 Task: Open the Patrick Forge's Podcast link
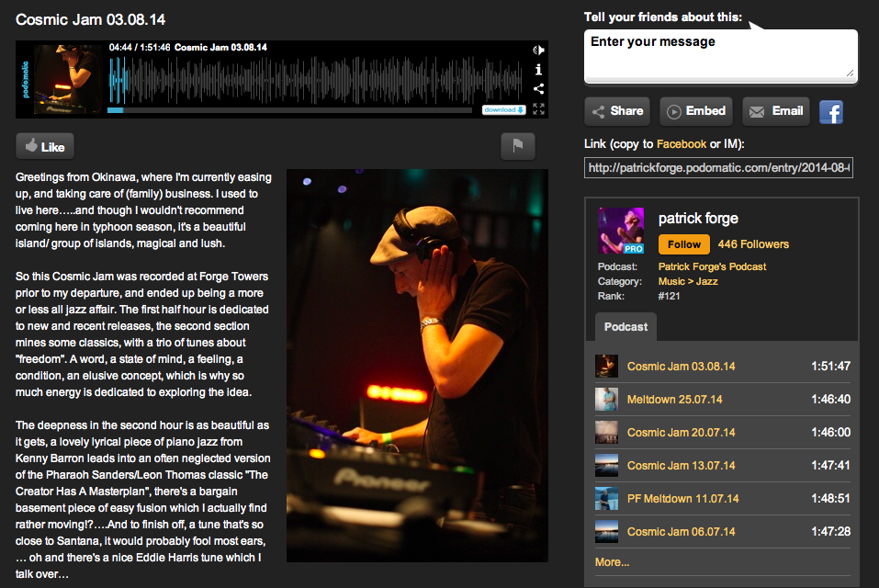click(x=712, y=266)
